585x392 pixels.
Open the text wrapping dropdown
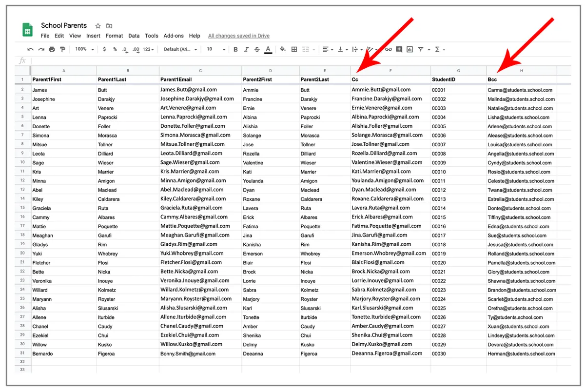[357, 49]
